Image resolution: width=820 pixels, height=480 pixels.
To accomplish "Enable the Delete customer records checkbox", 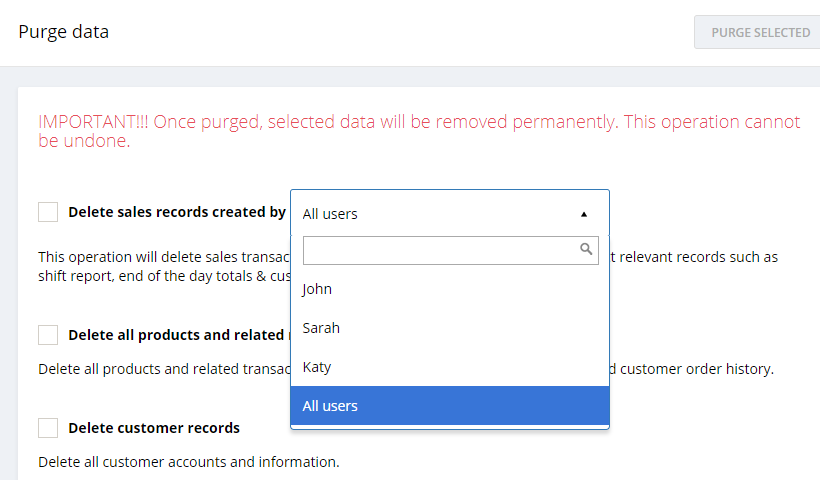I will click(x=48, y=428).
